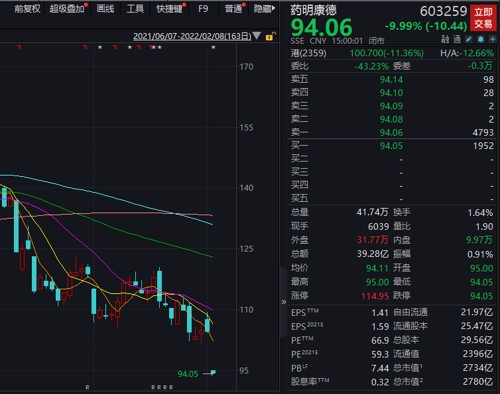Open the date range dropdown triangle

(257, 36)
